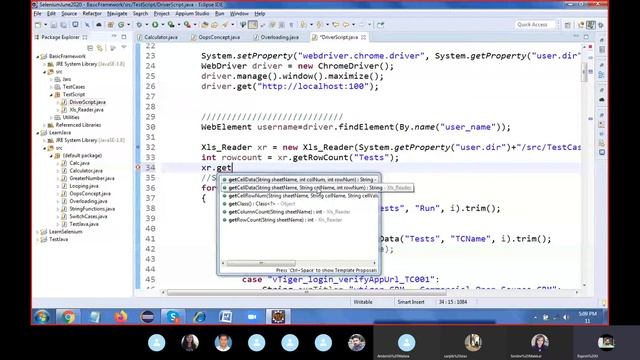The height and width of the screenshot is (360, 640).
Task: Select getCellRowNum proposal
Action: [300, 196]
